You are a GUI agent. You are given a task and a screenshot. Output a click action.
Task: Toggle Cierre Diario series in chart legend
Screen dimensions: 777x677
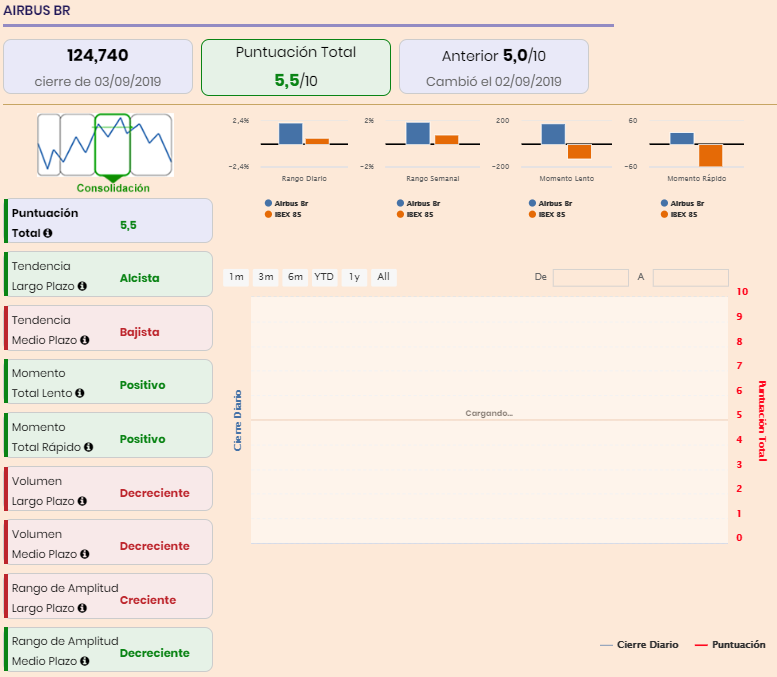pos(639,645)
